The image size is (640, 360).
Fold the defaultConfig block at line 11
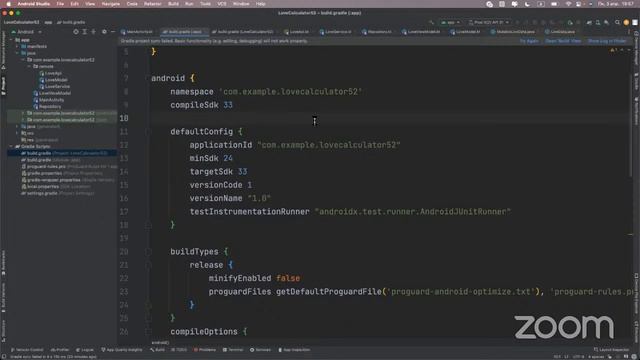(x=149, y=132)
